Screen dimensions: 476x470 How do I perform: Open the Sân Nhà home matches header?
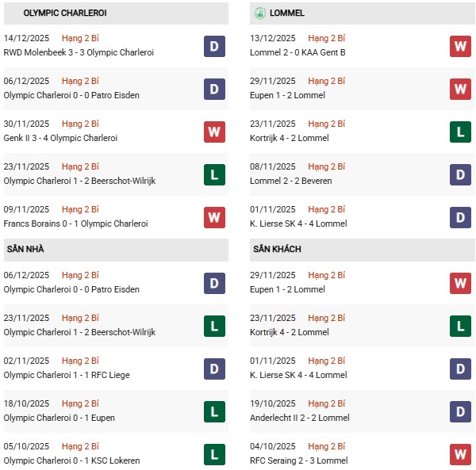[x=25, y=250]
